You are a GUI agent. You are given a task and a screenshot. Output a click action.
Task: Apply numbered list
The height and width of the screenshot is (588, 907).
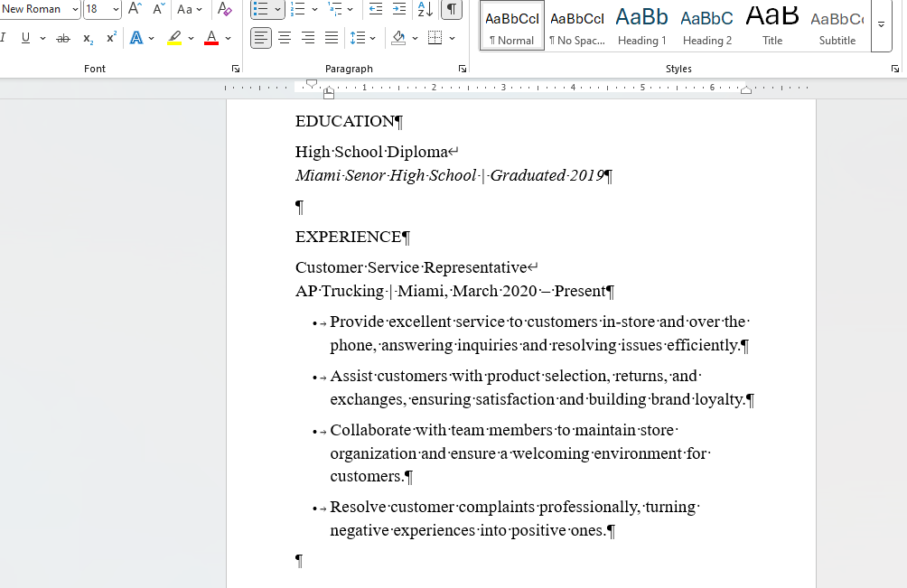tap(298, 9)
